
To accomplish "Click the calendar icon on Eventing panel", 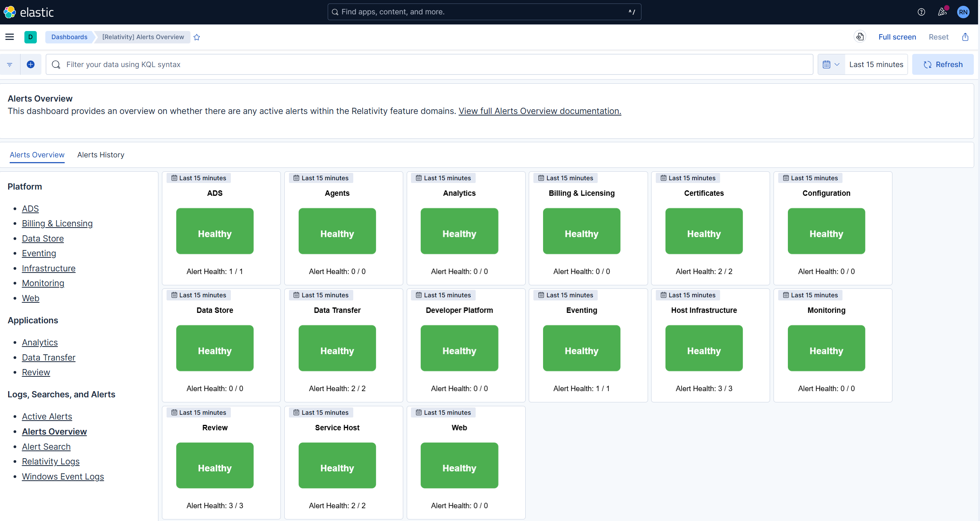I will coord(541,295).
